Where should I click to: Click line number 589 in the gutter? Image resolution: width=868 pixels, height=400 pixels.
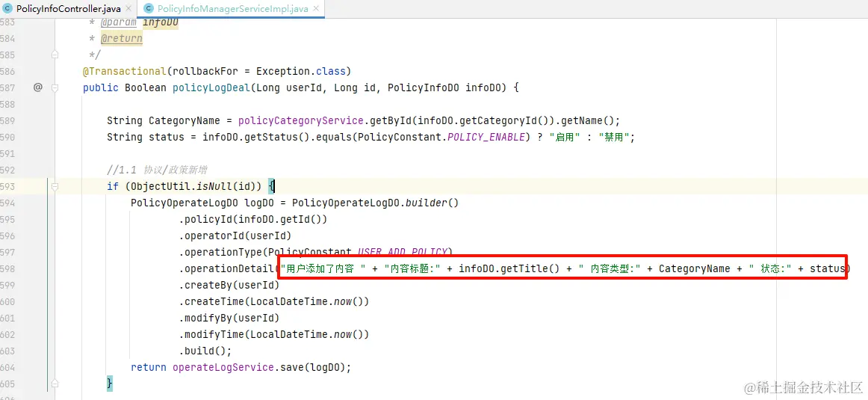pyautogui.click(x=7, y=121)
